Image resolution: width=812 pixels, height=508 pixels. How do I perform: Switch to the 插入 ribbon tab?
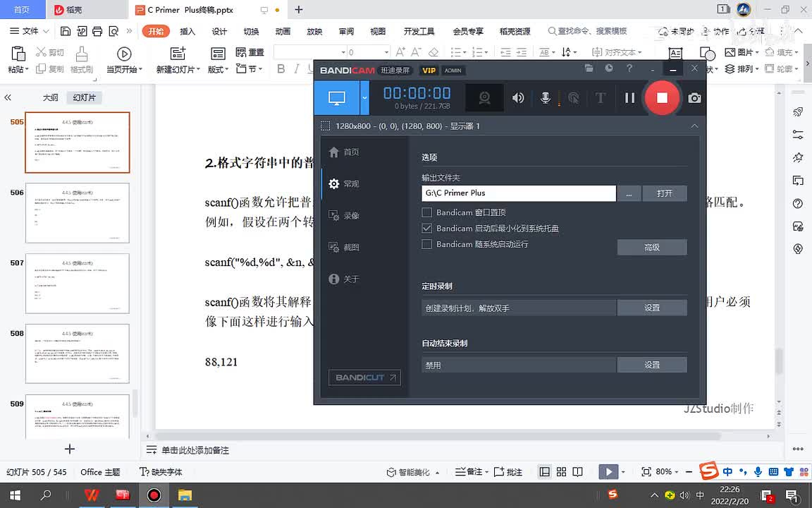click(x=187, y=31)
